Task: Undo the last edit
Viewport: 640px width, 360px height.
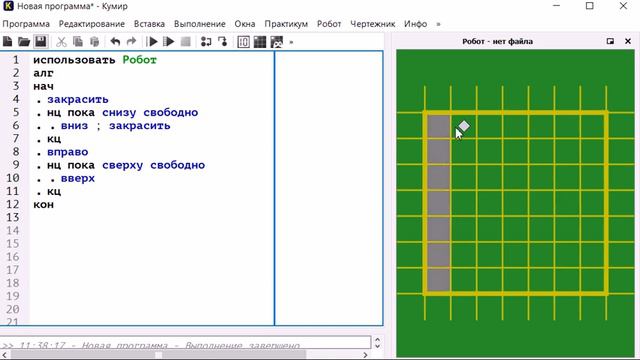Action: point(115,42)
